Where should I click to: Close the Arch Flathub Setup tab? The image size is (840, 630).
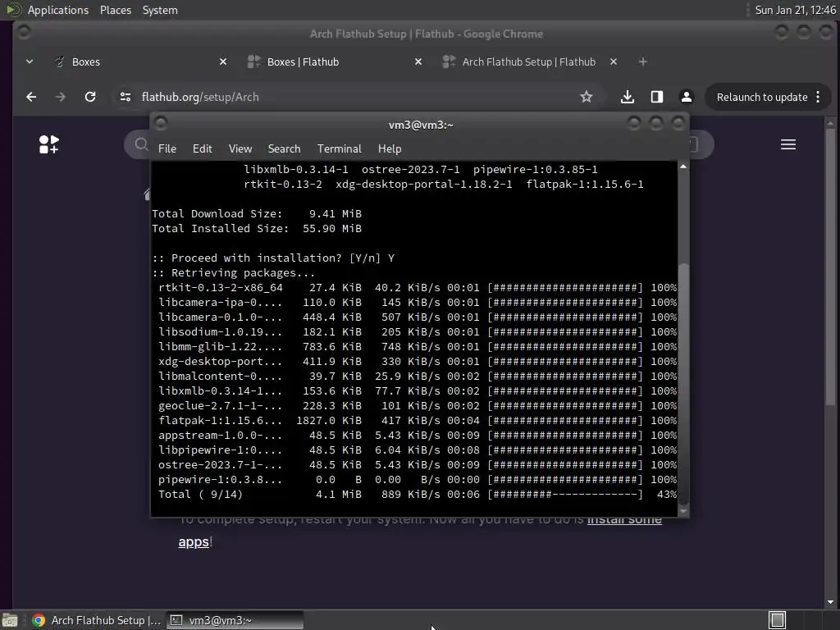[614, 62]
